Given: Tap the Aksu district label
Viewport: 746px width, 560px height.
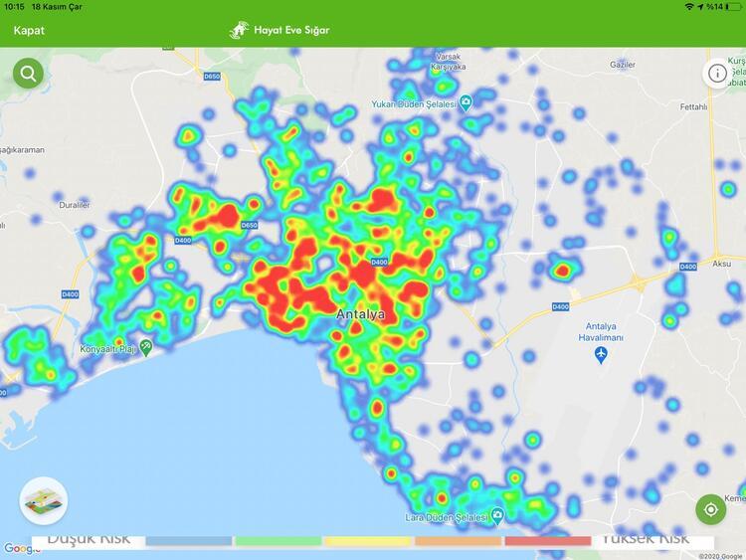Looking at the screenshot, I should click(x=722, y=267).
